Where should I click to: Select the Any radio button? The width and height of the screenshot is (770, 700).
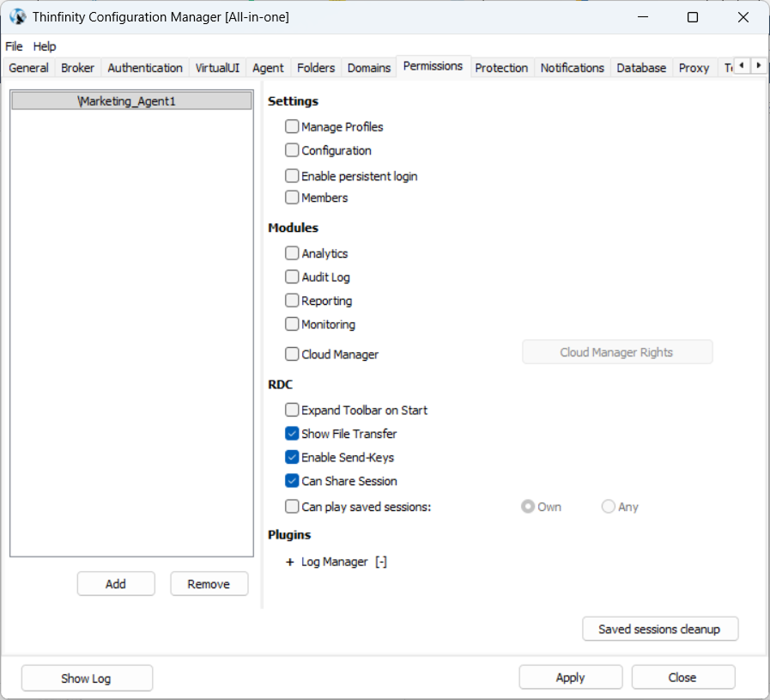point(608,507)
